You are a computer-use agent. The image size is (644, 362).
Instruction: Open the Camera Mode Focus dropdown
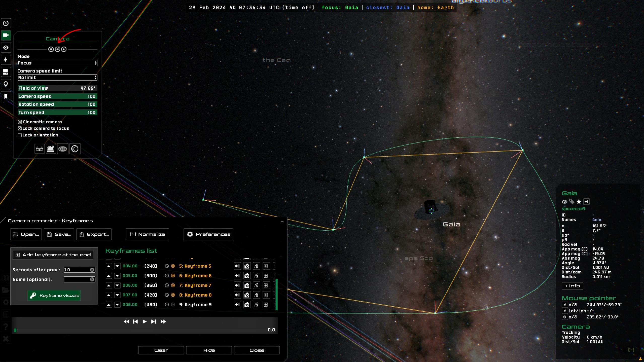tap(57, 62)
